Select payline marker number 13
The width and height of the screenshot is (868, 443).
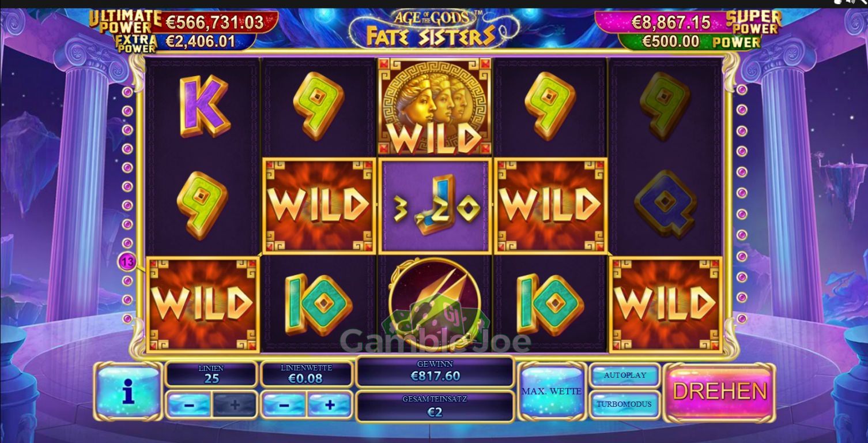pos(127,262)
